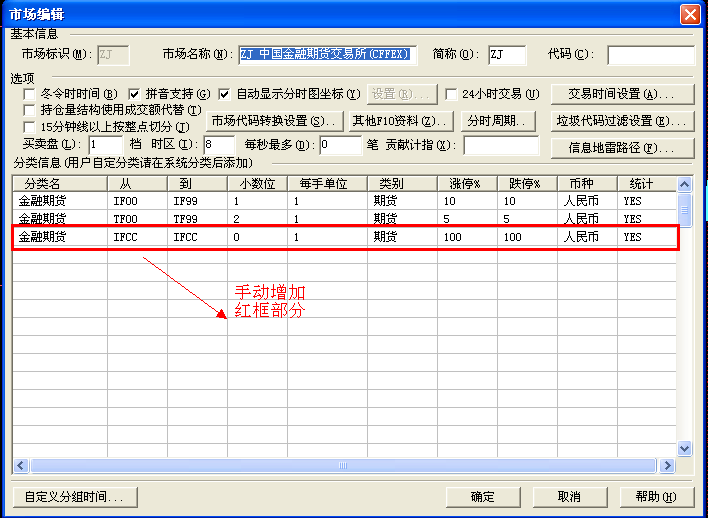Viewport: 708px width, 518px height.
Task: Close the 市场编辑 dialog window
Action: [689, 14]
